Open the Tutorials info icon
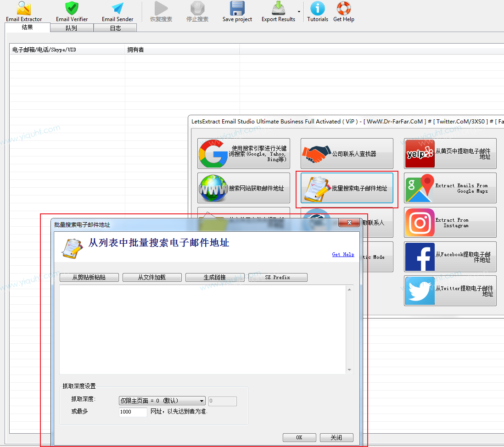 pyautogui.click(x=318, y=8)
